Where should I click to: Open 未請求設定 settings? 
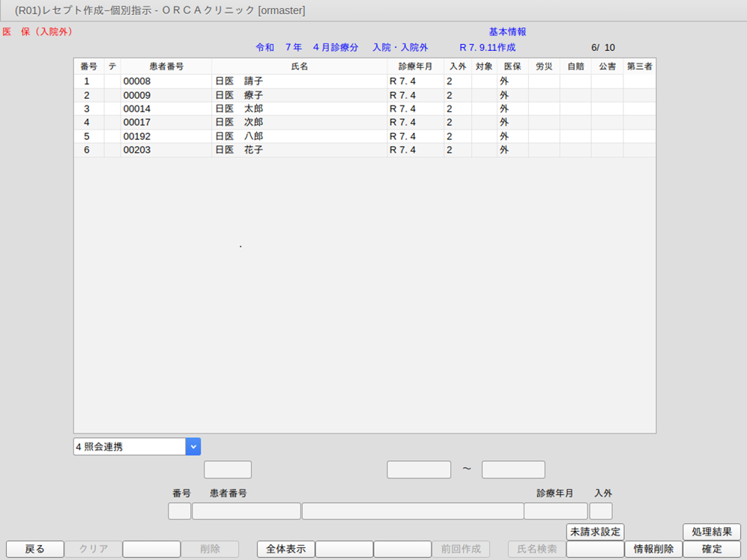(x=595, y=532)
